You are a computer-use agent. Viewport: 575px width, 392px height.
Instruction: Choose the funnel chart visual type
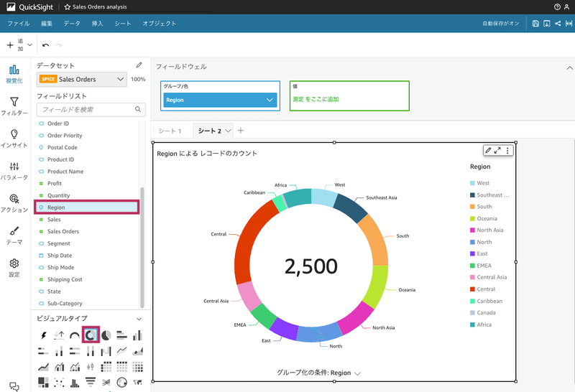(91, 383)
